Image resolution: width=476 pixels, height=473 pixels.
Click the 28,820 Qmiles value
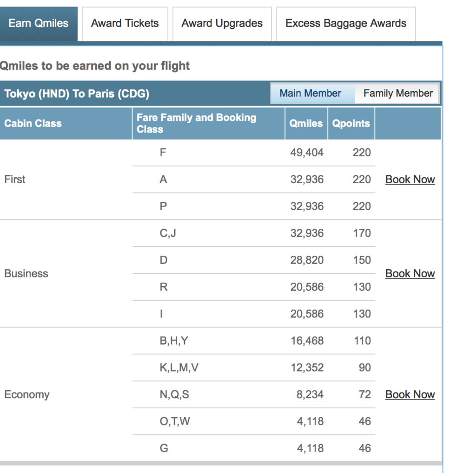(x=307, y=260)
